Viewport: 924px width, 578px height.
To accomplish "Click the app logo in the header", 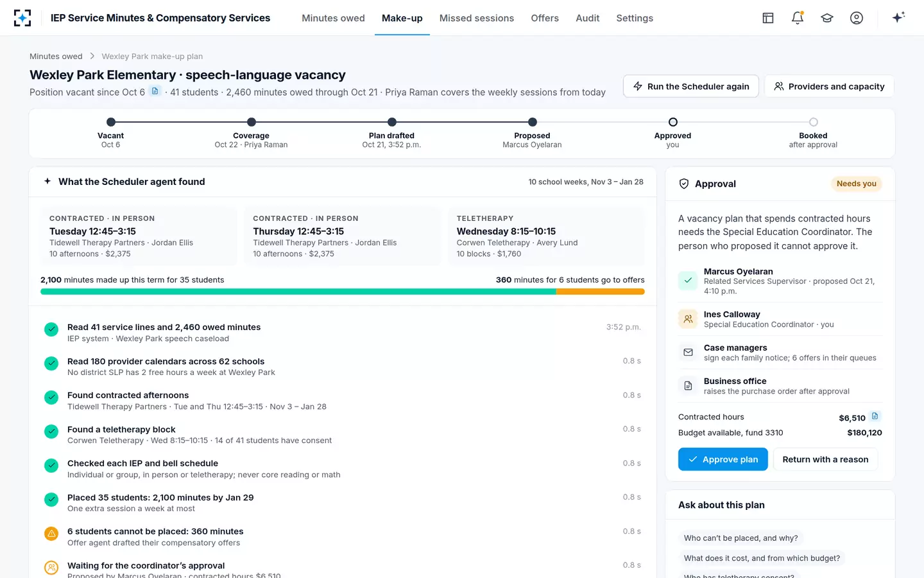I will [x=22, y=18].
